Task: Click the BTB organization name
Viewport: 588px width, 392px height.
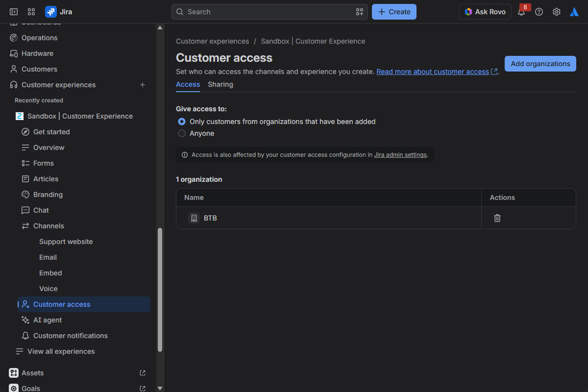Action: (x=210, y=218)
